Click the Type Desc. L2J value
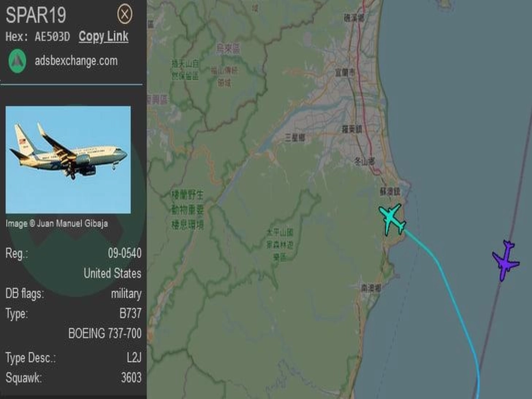Viewport: 532px width, 399px height. click(x=134, y=358)
